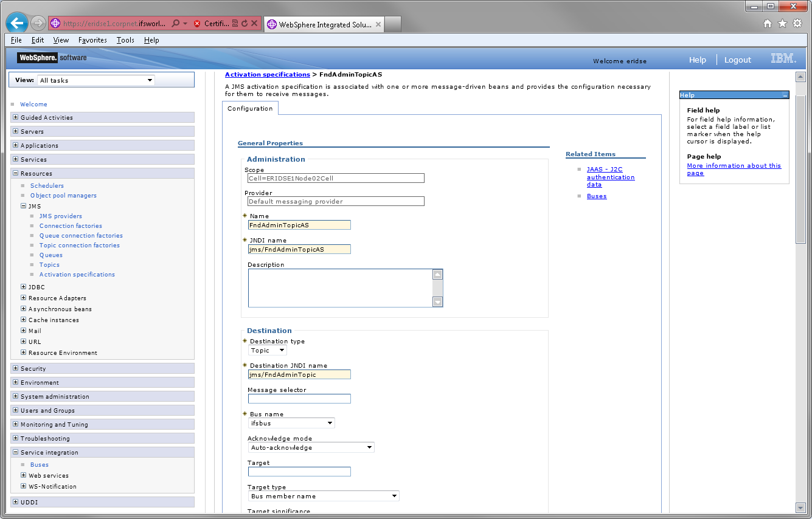Open browser Home page icon

click(768, 24)
